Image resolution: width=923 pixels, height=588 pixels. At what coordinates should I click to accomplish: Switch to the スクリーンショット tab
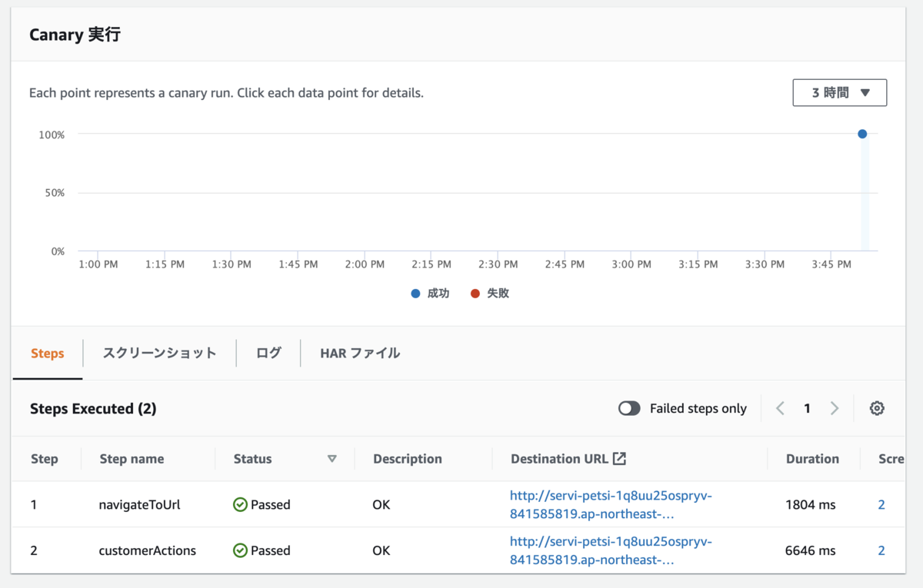click(160, 354)
